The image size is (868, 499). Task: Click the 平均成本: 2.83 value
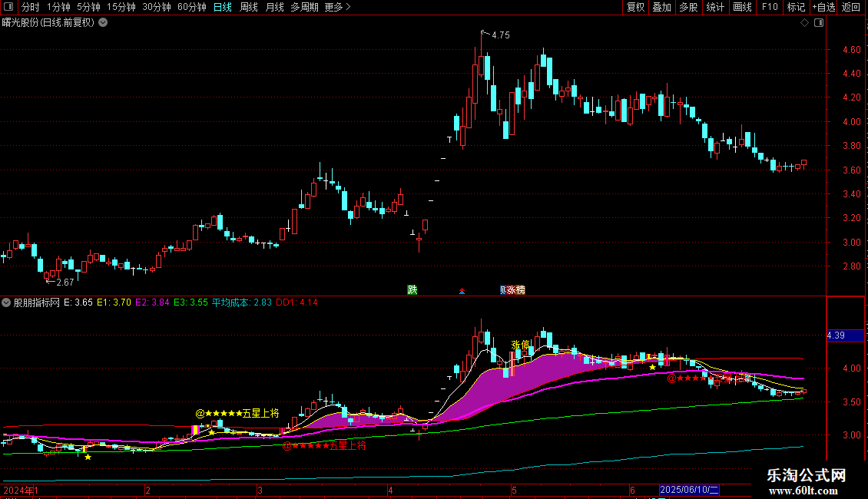pos(242,302)
